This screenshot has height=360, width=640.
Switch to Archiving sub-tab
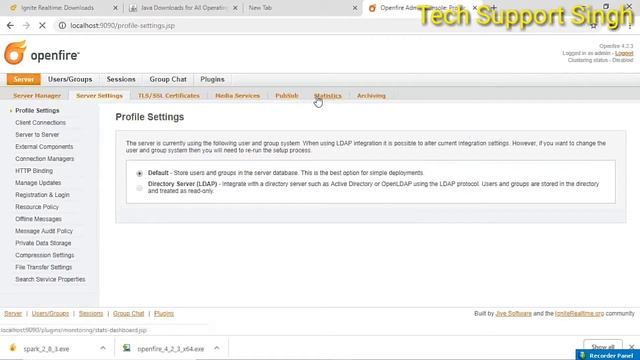point(371,96)
